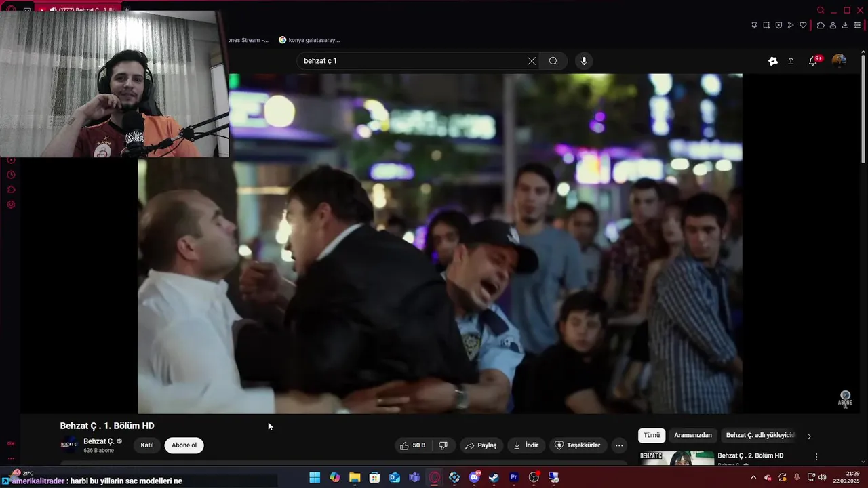The image size is (868, 488).
Task: Open Microsoft Teams from the taskbar
Action: (x=414, y=477)
